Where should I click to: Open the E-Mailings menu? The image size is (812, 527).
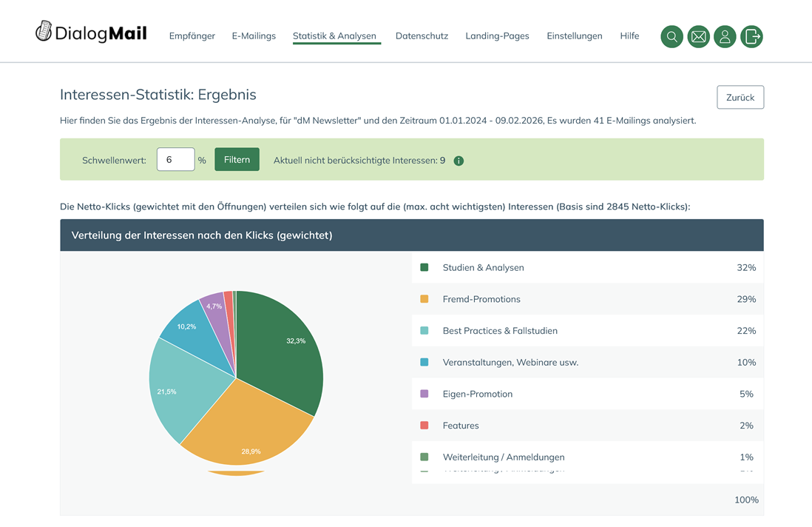(x=254, y=36)
